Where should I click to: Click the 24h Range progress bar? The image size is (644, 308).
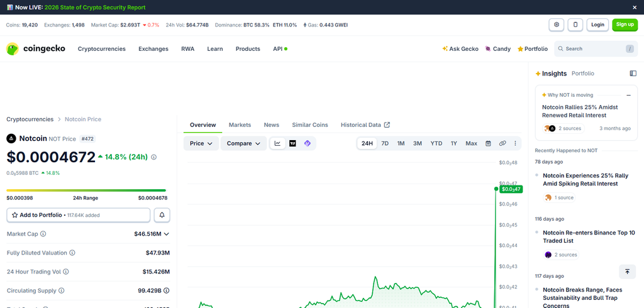pyautogui.click(x=86, y=190)
